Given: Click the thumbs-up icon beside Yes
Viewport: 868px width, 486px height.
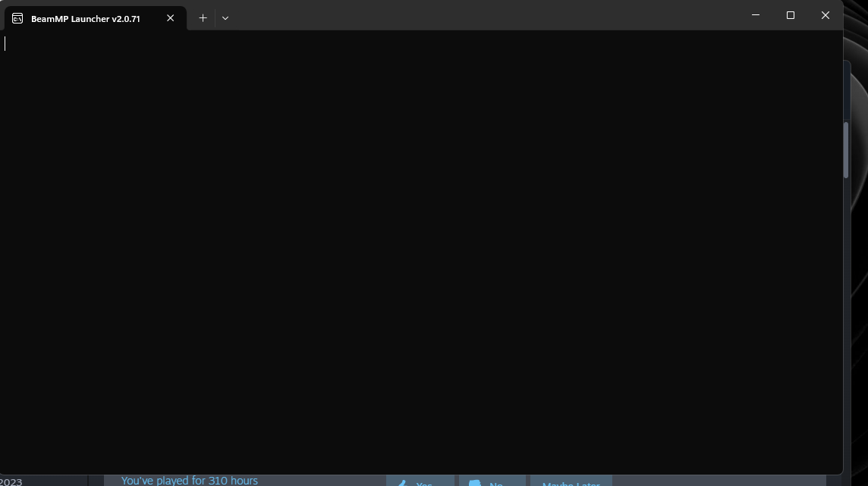Looking at the screenshot, I should pyautogui.click(x=400, y=483).
